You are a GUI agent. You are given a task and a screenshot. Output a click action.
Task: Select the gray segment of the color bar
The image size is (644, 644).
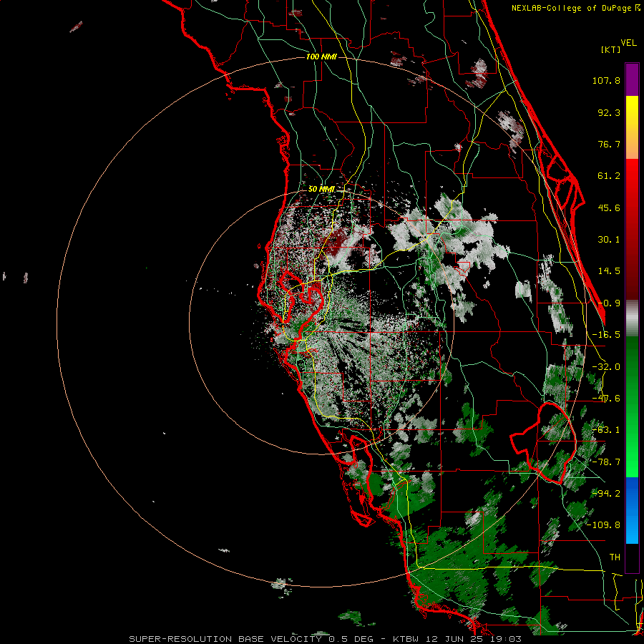(632, 318)
